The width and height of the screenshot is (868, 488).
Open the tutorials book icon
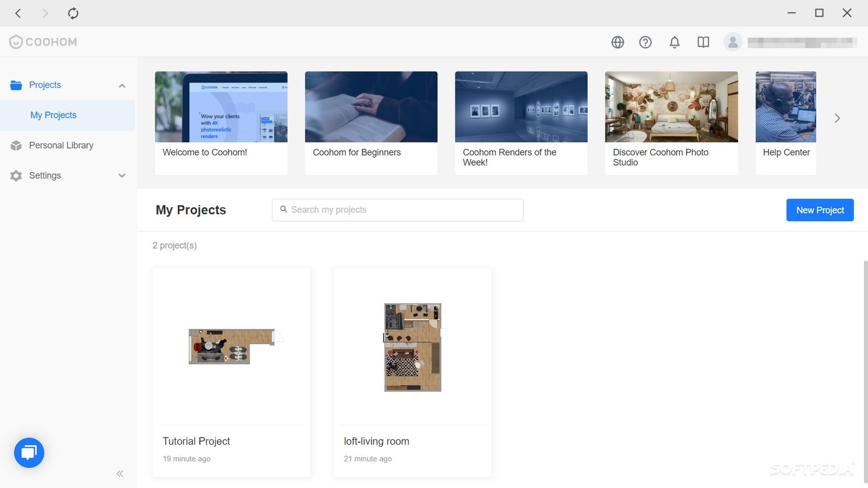703,42
